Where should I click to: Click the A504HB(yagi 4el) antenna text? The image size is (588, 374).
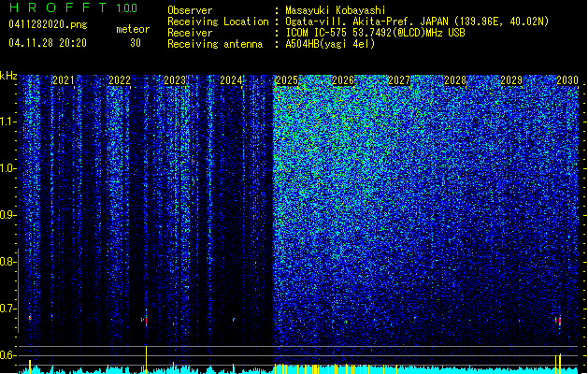(330, 44)
